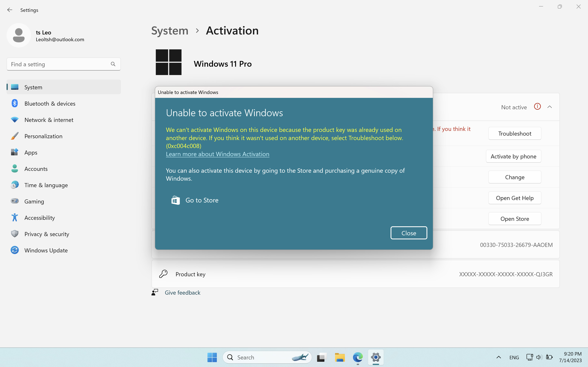Click the volume icon in system tray
This screenshot has height=367, width=588.
(539, 357)
